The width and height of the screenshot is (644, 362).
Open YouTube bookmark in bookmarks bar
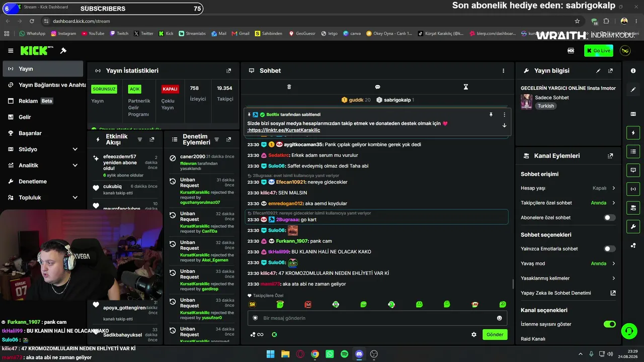(92, 34)
